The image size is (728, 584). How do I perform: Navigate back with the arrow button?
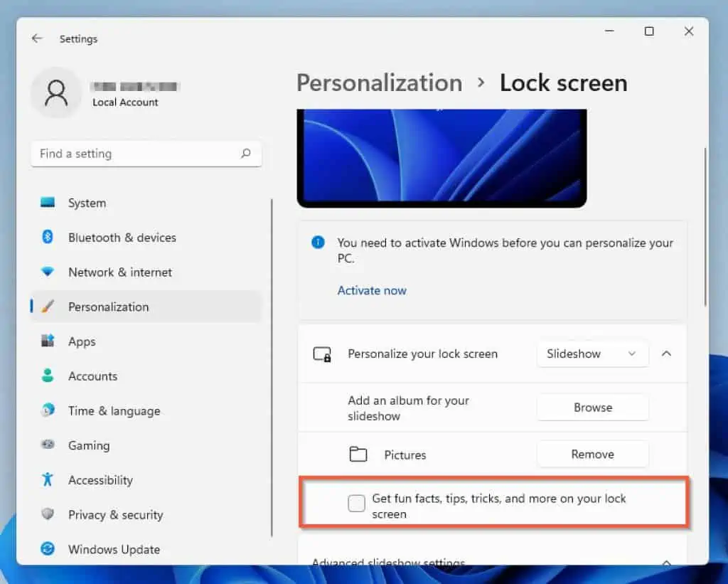(37, 38)
